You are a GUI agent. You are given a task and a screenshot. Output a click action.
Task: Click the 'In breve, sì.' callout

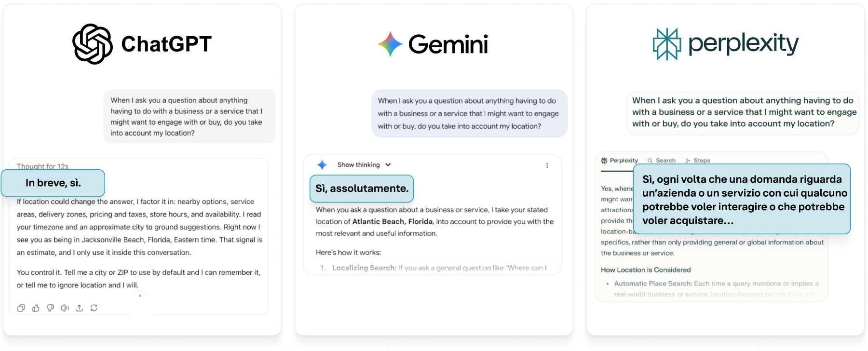[x=53, y=183]
